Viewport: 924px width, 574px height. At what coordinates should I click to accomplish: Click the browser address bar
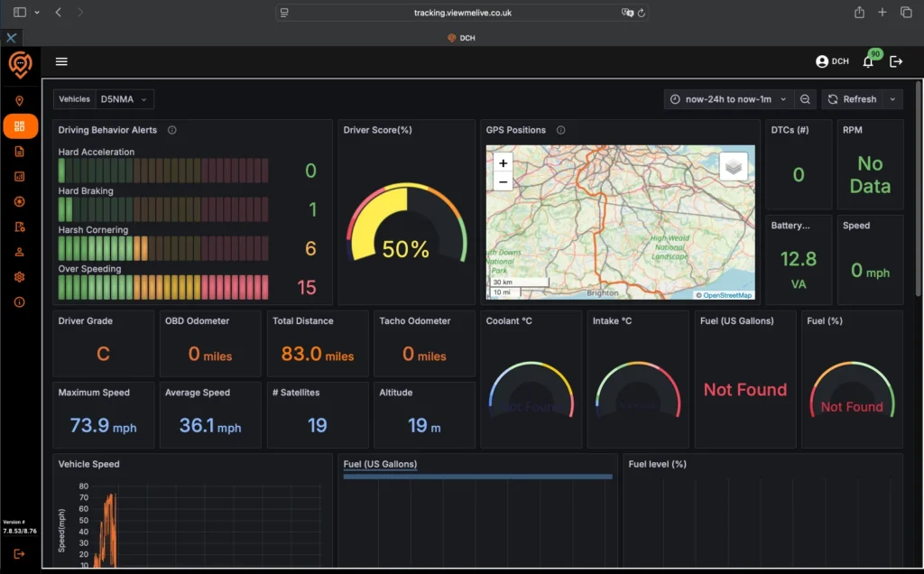pos(462,13)
